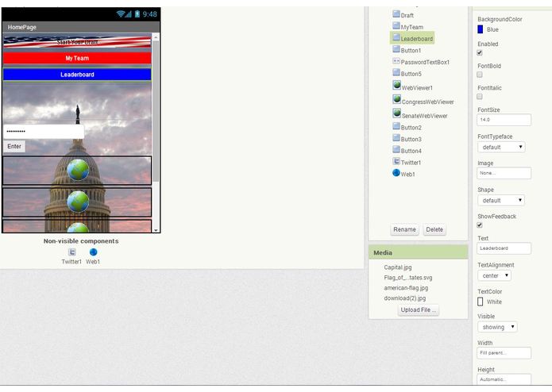552x392 pixels.
Task: Click the Height Automatic field
Action: coord(504,379)
